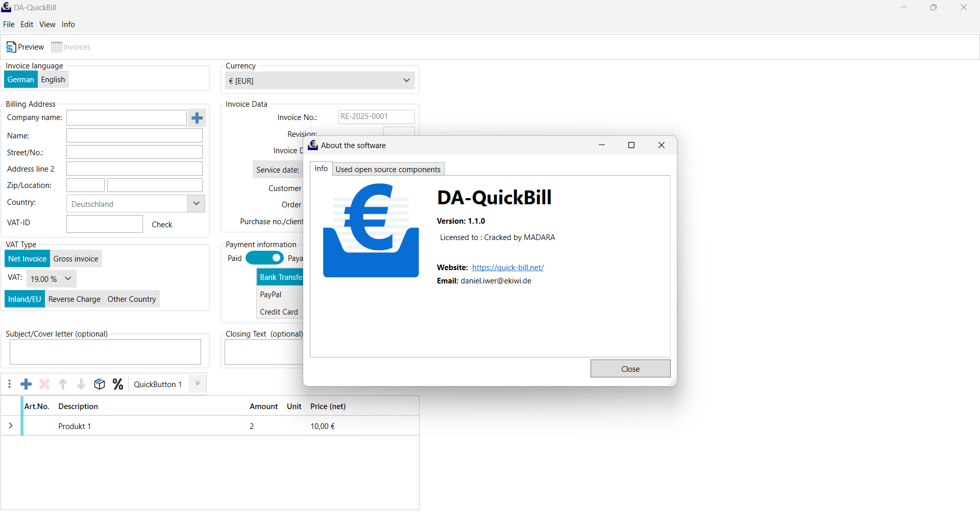Open the File menu
The width and height of the screenshot is (980, 526).
pos(9,25)
